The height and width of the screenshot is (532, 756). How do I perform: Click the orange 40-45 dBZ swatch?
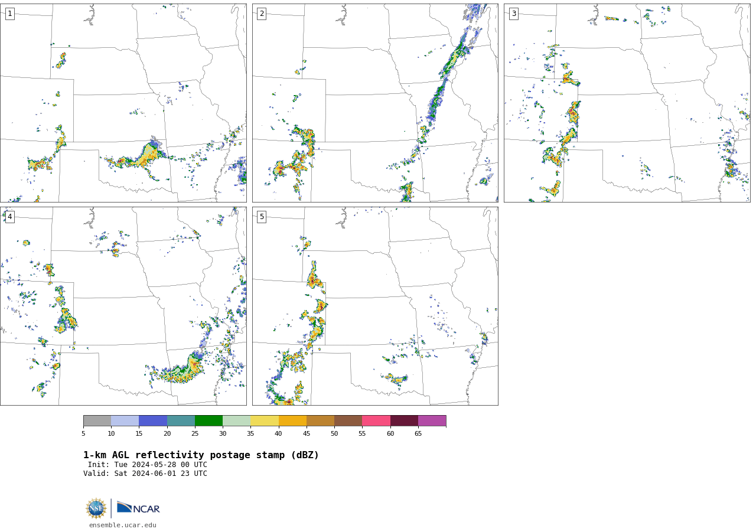tap(292, 421)
